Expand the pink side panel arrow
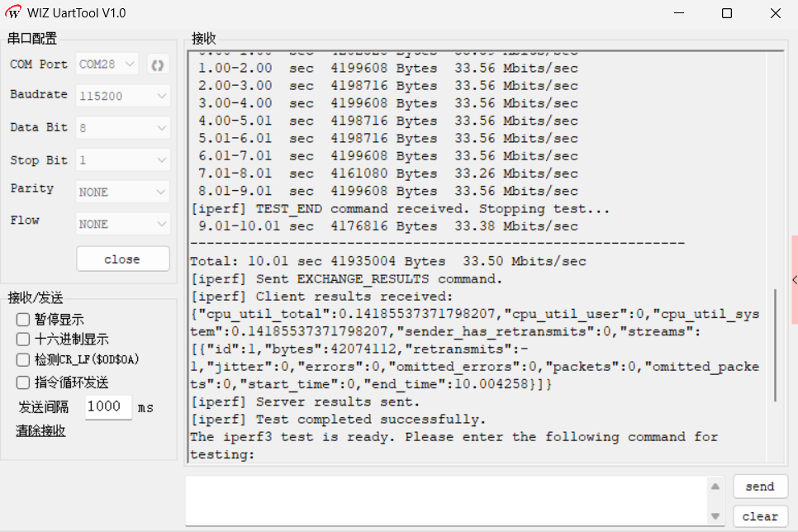The image size is (798, 532). [x=795, y=279]
